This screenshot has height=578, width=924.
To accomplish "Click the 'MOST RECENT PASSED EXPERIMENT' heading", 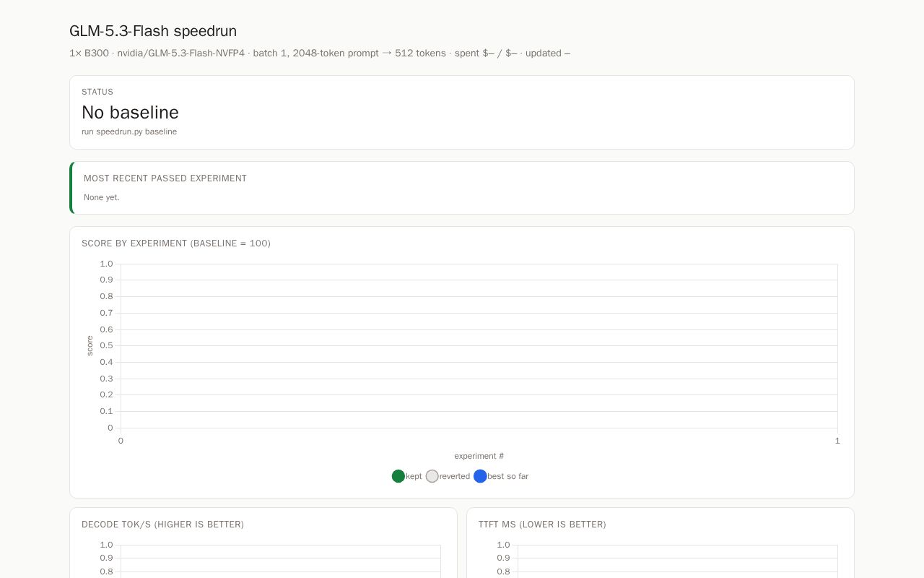I will 165,178.
